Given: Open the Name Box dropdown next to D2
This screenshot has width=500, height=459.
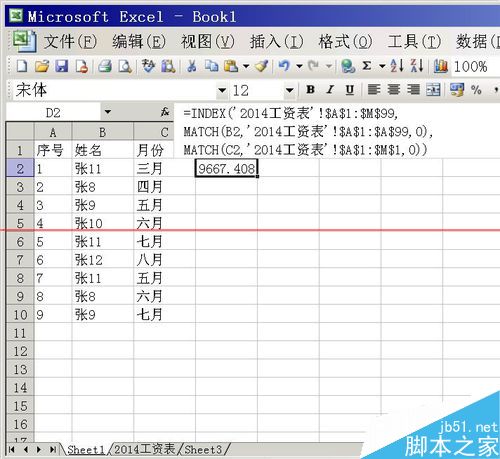Looking at the screenshot, I should 107,112.
